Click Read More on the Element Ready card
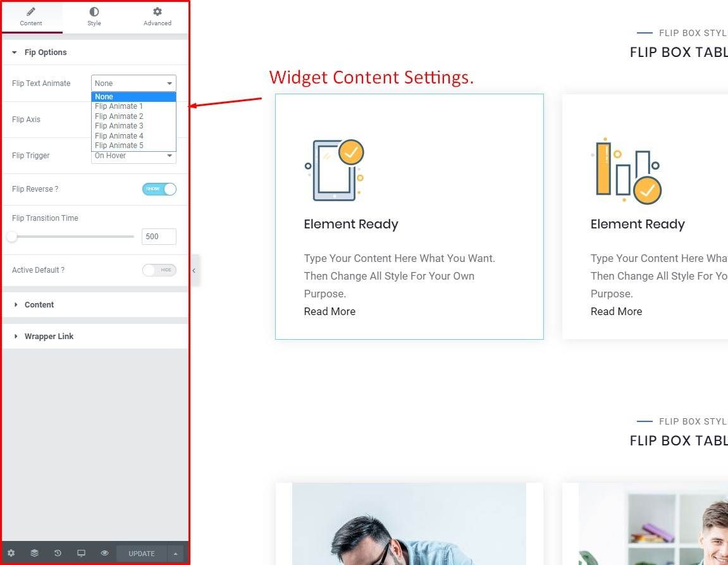This screenshot has height=565, width=728. pos(330,311)
